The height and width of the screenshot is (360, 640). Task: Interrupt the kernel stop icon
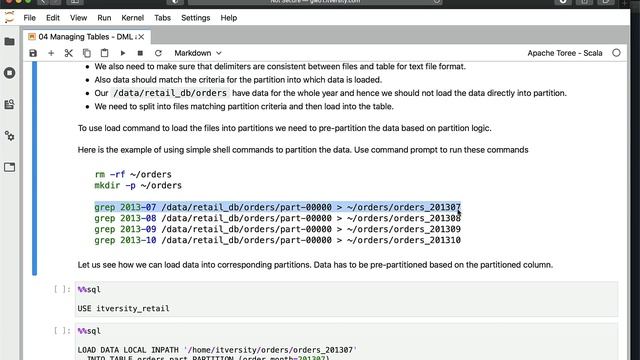pyautogui.click(x=140, y=53)
